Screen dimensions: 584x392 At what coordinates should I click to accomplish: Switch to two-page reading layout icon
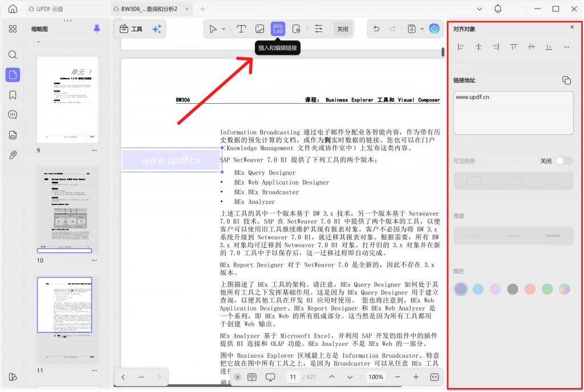252,377
